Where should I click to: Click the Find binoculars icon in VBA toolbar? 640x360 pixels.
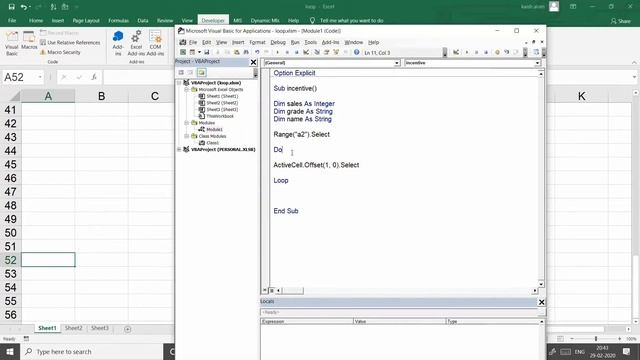pyautogui.click(x=246, y=52)
